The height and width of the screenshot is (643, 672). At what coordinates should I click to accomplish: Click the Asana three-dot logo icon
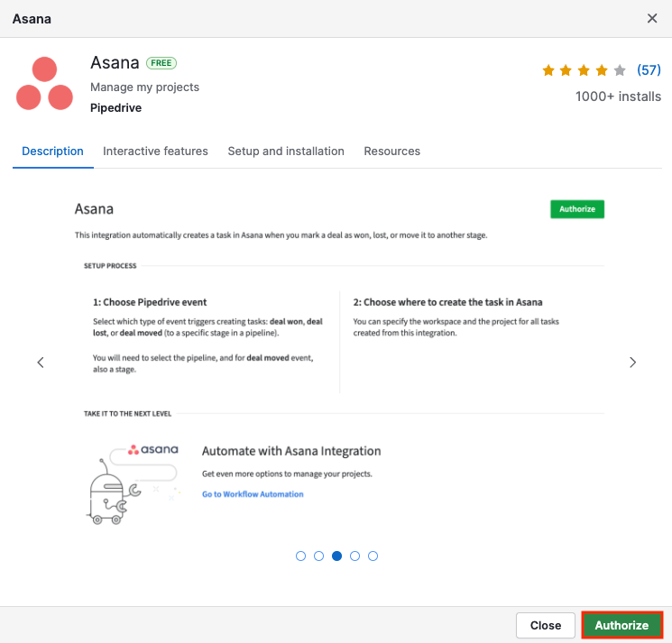point(44,84)
